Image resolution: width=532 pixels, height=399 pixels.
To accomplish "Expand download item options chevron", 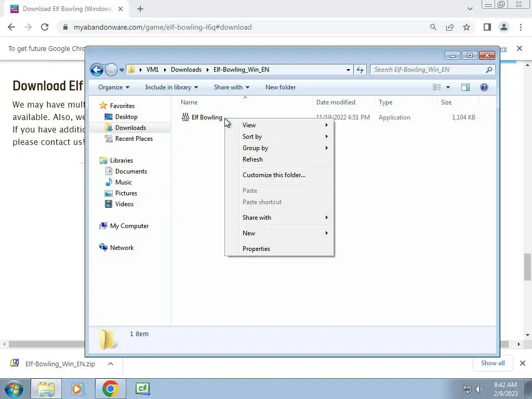I will pos(110,364).
